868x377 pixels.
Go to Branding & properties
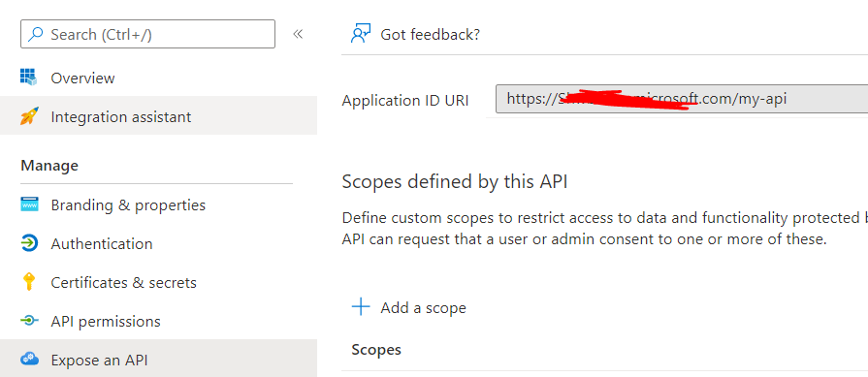128,205
